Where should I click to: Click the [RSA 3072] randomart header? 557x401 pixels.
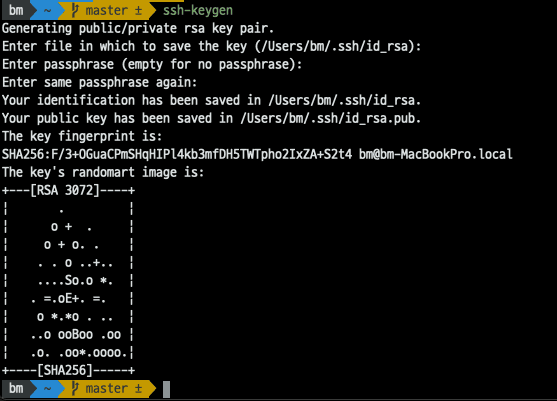pos(65,190)
